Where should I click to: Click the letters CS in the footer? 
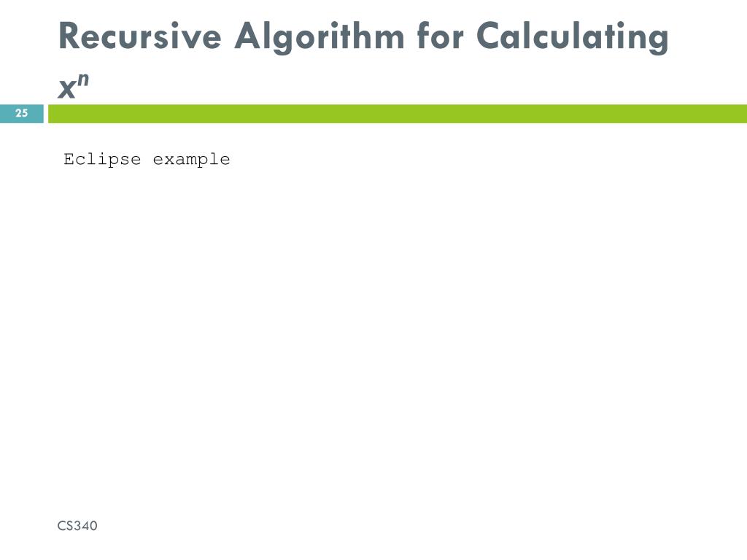65,525
